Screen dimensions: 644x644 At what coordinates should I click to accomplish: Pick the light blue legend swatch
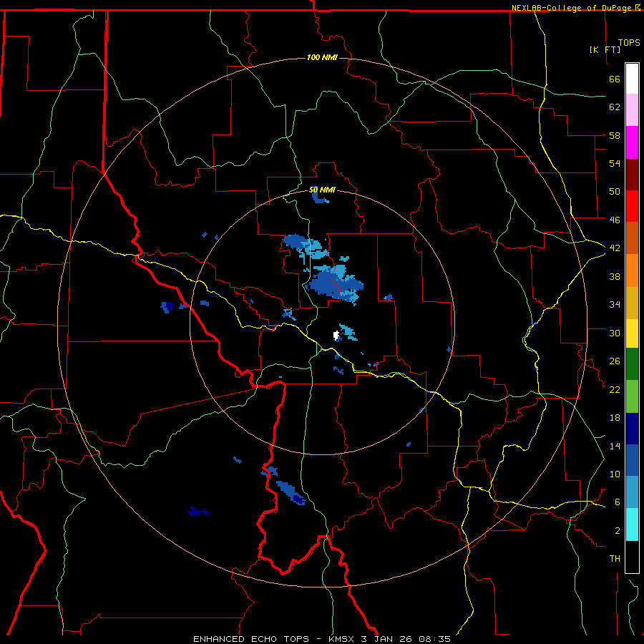632,492
